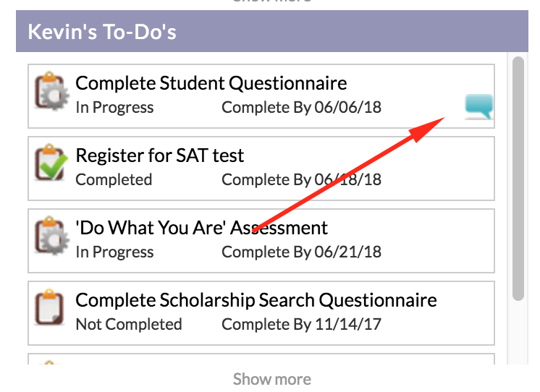
Task: Click the Completed status of SAT test
Action: point(114,179)
